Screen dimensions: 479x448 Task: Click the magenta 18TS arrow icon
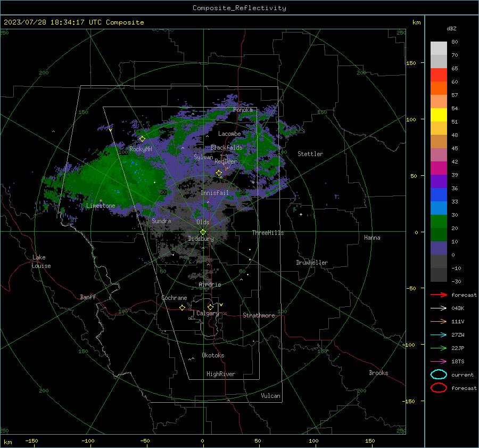pyautogui.click(x=439, y=362)
